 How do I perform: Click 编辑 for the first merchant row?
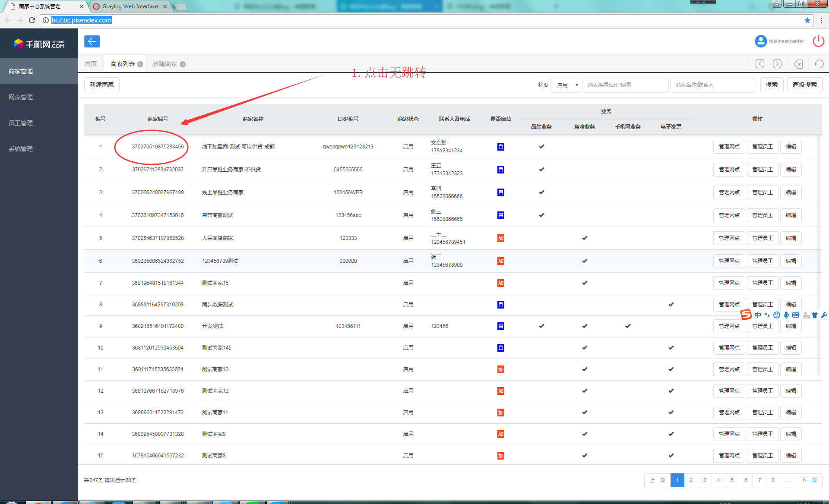click(791, 147)
